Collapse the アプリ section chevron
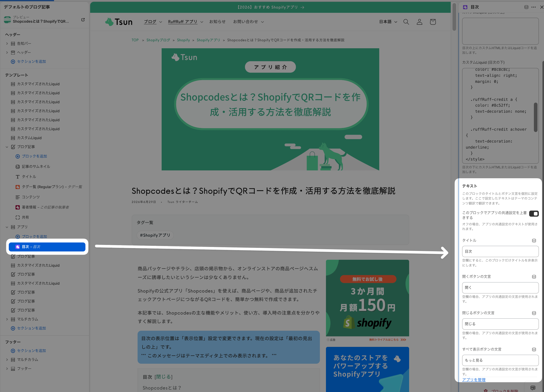The width and height of the screenshot is (544, 392). pyautogui.click(x=7, y=227)
